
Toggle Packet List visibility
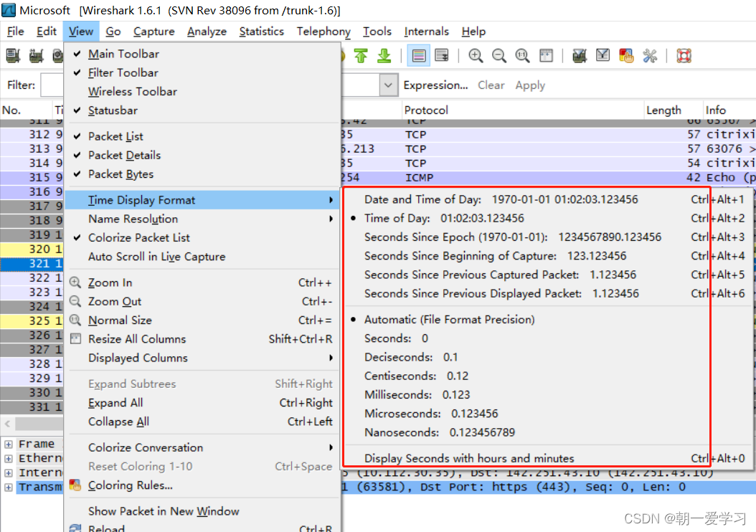coord(204,136)
